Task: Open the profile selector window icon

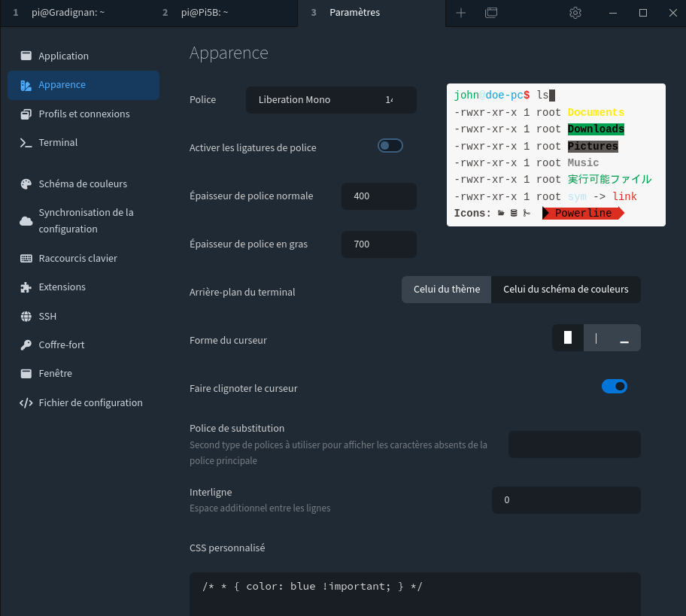Action: pyautogui.click(x=491, y=13)
